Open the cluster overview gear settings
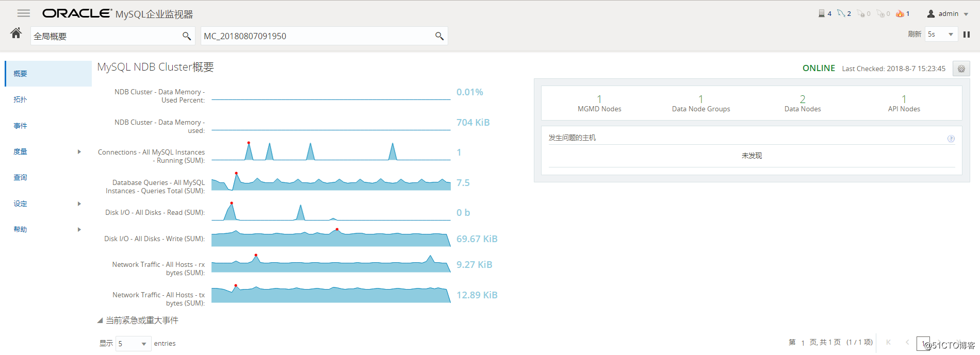The image size is (980, 355). point(961,69)
